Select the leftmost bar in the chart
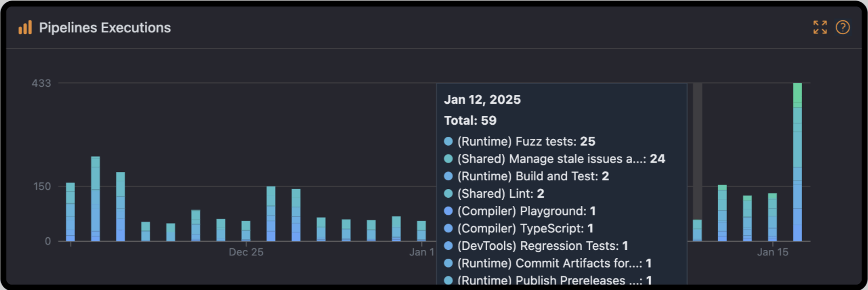Viewport: 868px width, 290px height. click(x=70, y=212)
